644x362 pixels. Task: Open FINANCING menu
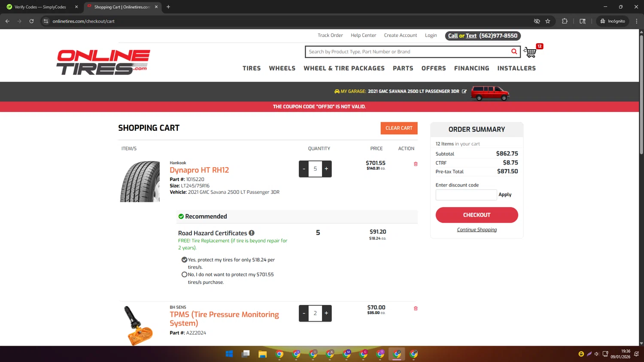tap(471, 68)
